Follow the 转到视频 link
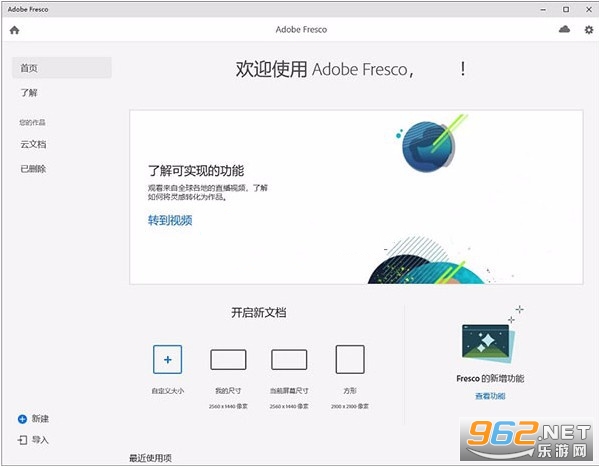 point(170,220)
